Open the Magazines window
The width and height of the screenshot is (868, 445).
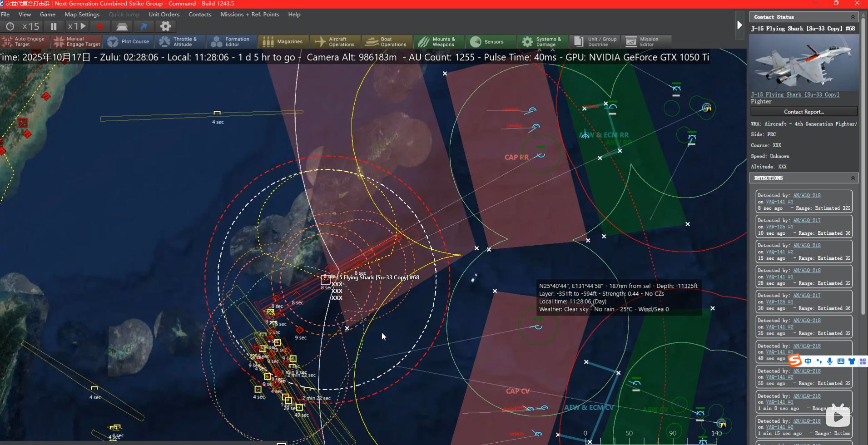(x=284, y=42)
